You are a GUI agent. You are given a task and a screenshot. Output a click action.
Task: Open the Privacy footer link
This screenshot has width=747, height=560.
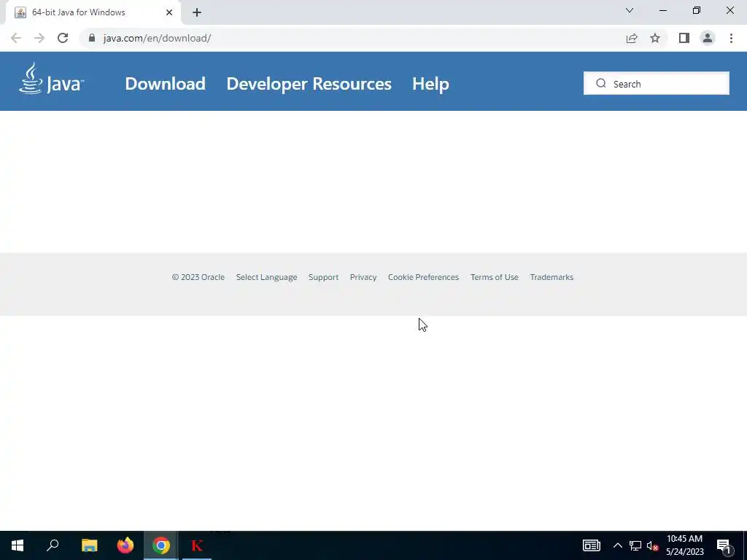pyautogui.click(x=363, y=277)
